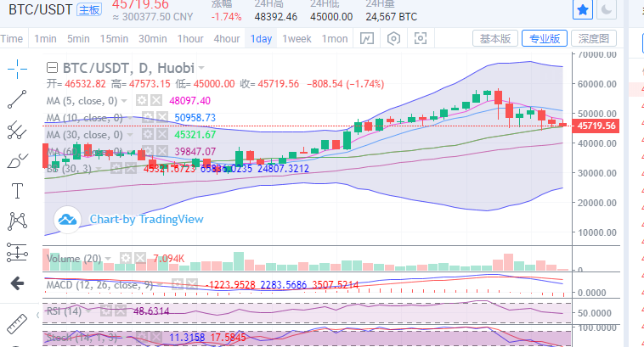The width and height of the screenshot is (644, 347).
Task: Expand Volume (20) dropdown arrow
Action: coord(109,259)
